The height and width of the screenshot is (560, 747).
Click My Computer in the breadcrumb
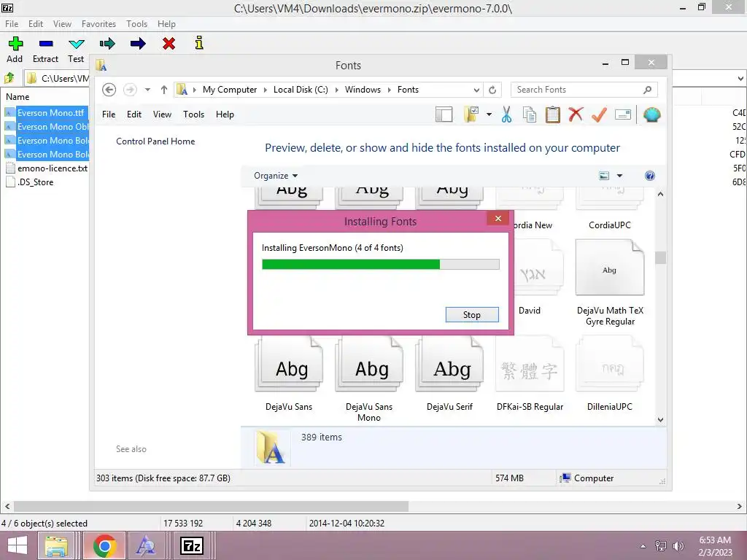click(x=230, y=90)
